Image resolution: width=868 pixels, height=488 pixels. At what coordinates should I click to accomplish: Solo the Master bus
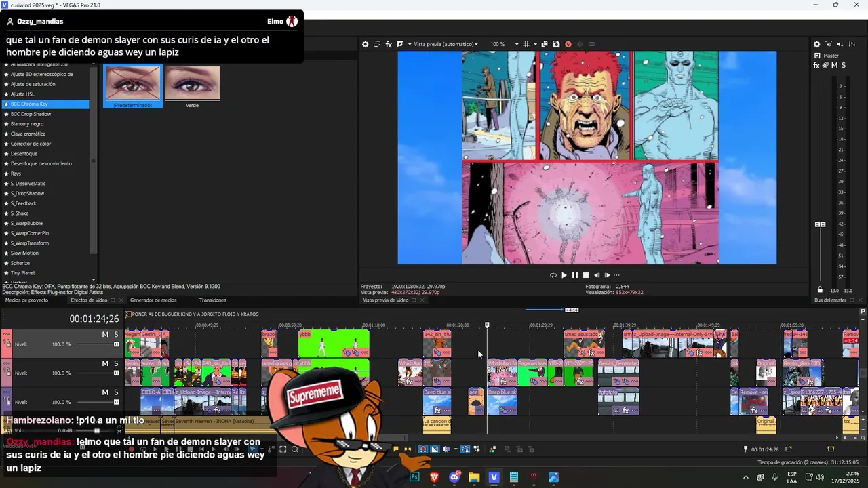(x=844, y=65)
